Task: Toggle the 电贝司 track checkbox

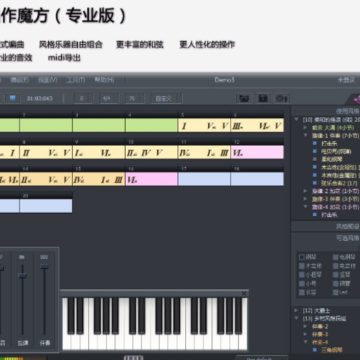Action: 315,151
